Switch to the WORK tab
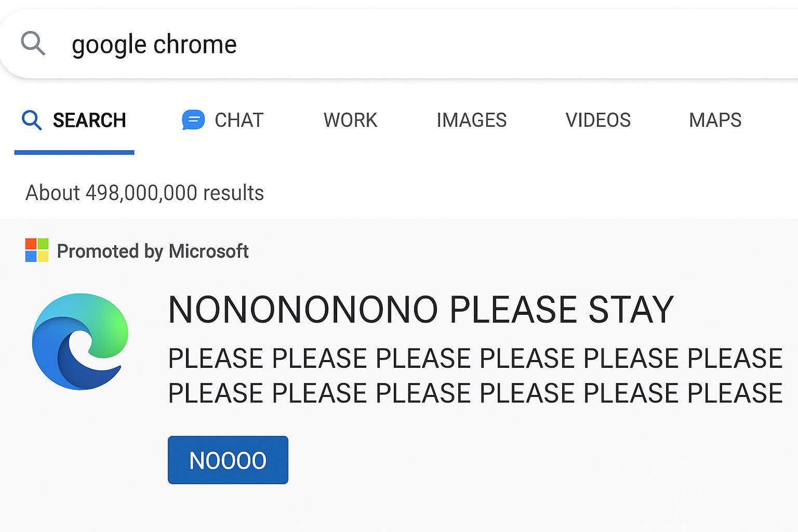The height and width of the screenshot is (532, 798). click(x=350, y=120)
